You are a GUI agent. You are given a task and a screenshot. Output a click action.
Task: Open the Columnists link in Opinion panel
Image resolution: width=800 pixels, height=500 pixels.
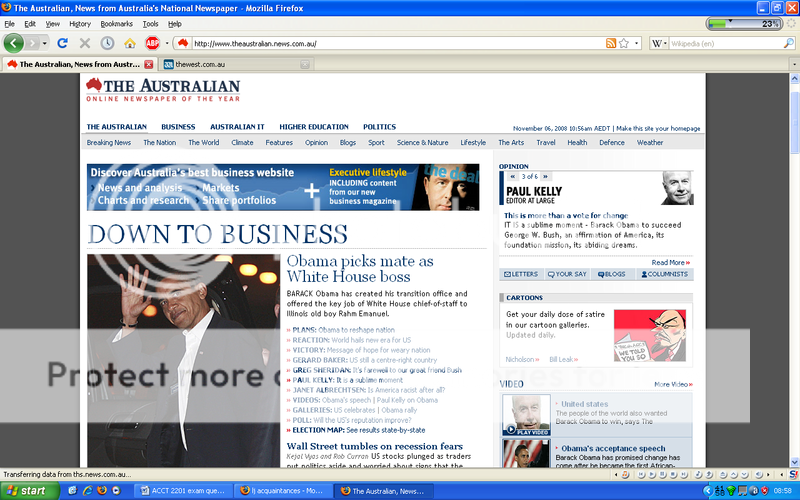(x=664, y=274)
